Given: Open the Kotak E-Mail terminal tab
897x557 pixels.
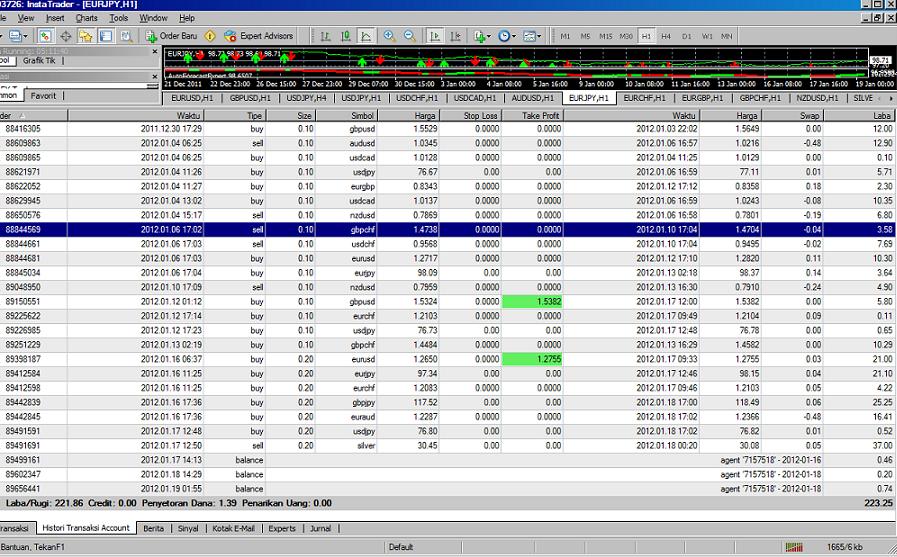Looking at the screenshot, I should 232,528.
